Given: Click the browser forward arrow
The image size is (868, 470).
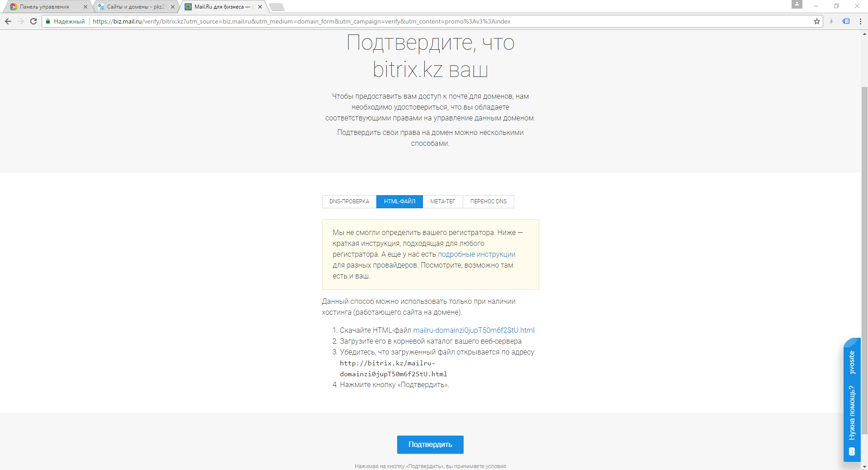Looking at the screenshot, I should click(21, 21).
